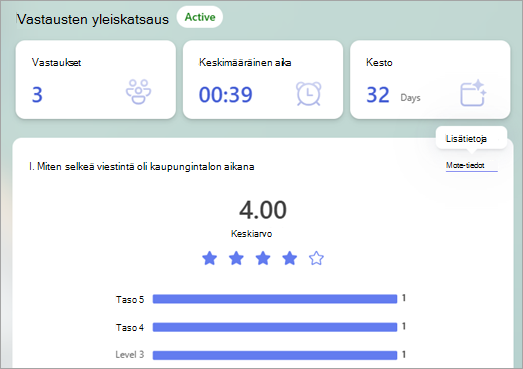
Task: Open the Vastaukset card
Action: [96, 80]
